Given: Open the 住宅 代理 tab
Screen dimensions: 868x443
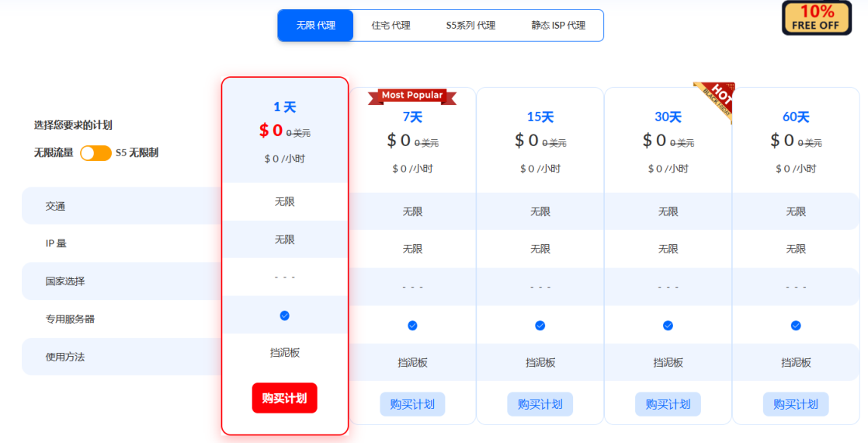Looking at the screenshot, I should [x=391, y=26].
